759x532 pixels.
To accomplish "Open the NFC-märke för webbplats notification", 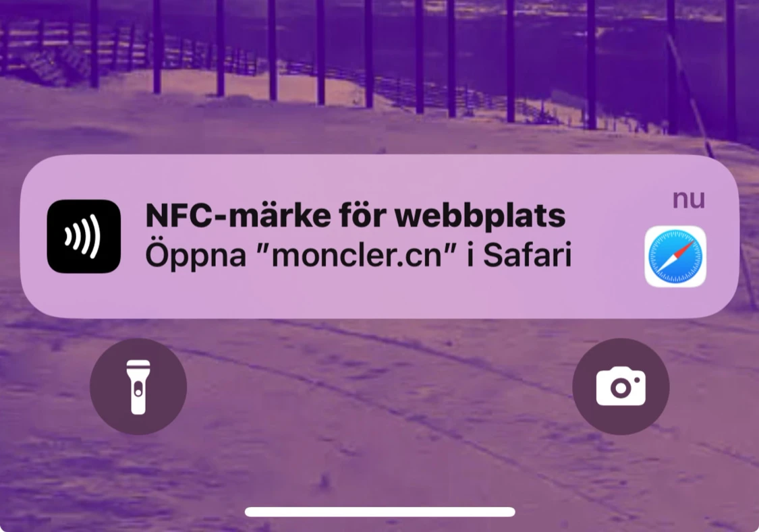I will coord(379,237).
